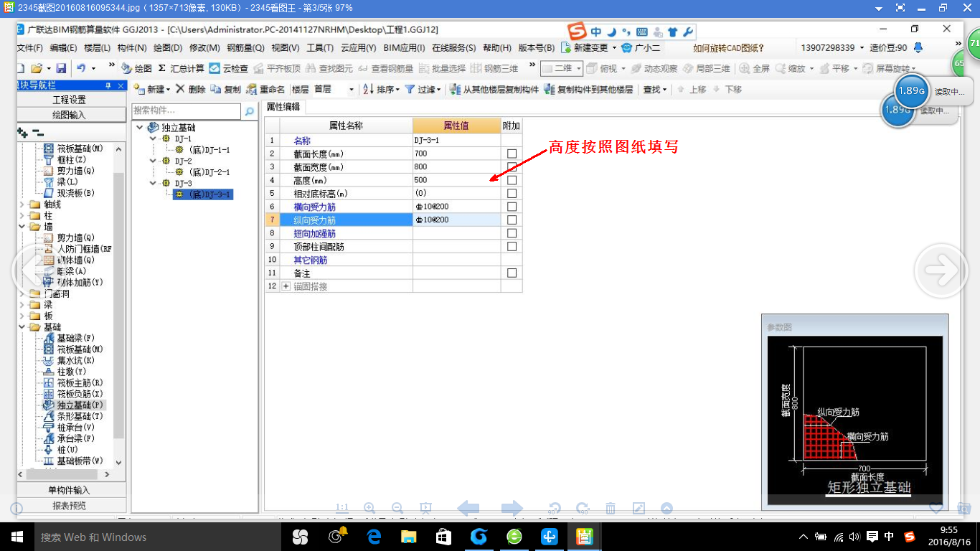Viewport: 980px width, 551px height.
Task: Click the 报表预览 button
Action: pyautogui.click(x=70, y=505)
